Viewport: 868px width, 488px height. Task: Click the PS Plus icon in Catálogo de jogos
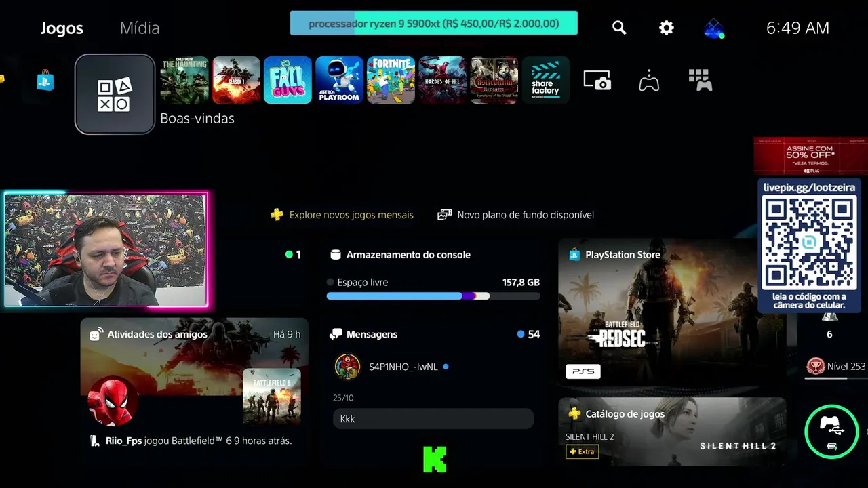tap(574, 413)
